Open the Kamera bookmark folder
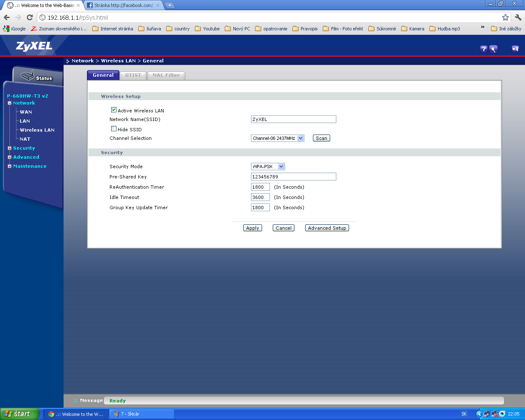Image resolution: width=525 pixels, height=420 pixels. [413, 29]
